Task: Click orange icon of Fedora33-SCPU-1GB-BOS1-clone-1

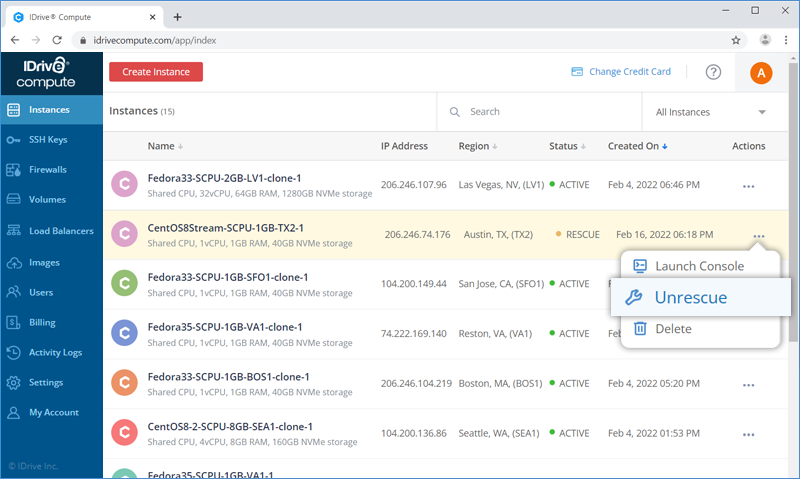Action: (124, 383)
